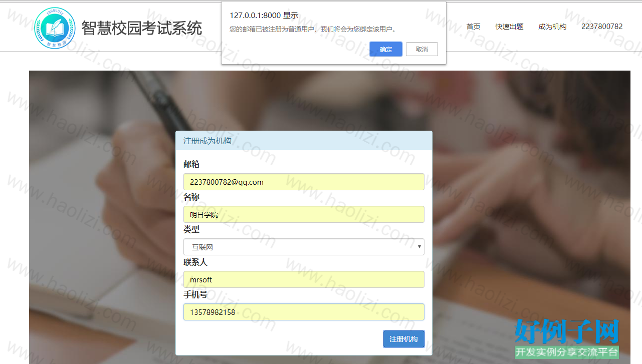Go to 快速出题 in navigation
This screenshot has height=364, width=642.
509,27
